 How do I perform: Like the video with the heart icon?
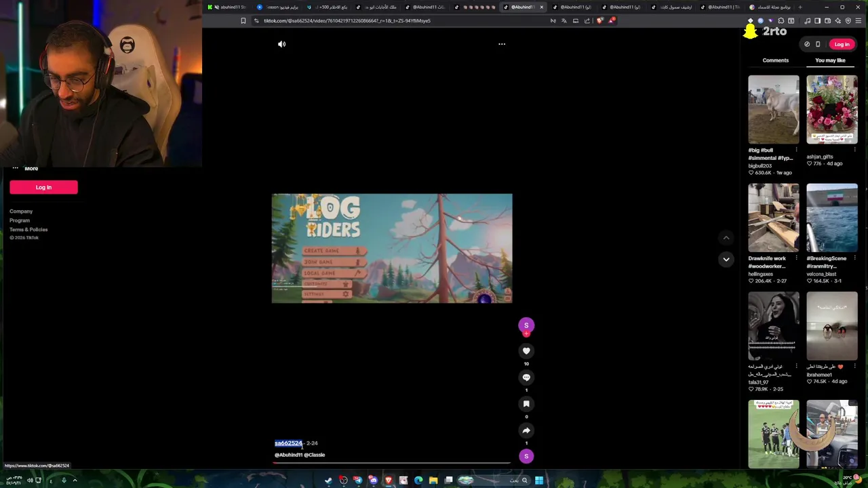[526, 351]
